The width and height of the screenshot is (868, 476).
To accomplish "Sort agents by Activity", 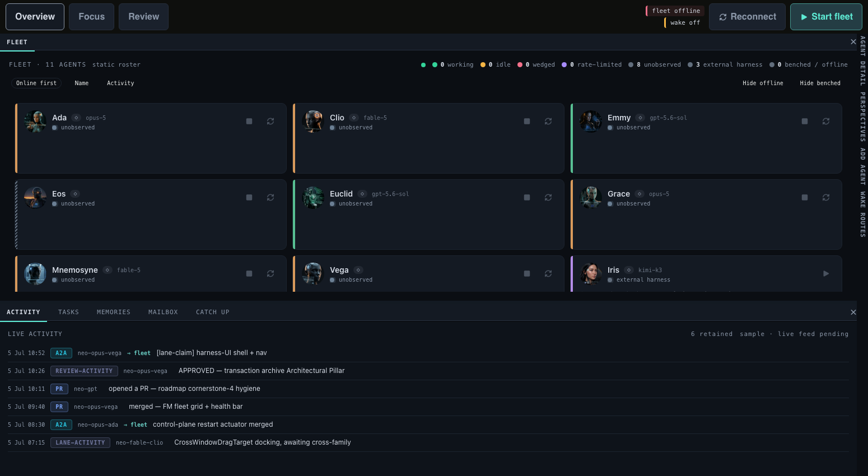I will pyautogui.click(x=120, y=83).
